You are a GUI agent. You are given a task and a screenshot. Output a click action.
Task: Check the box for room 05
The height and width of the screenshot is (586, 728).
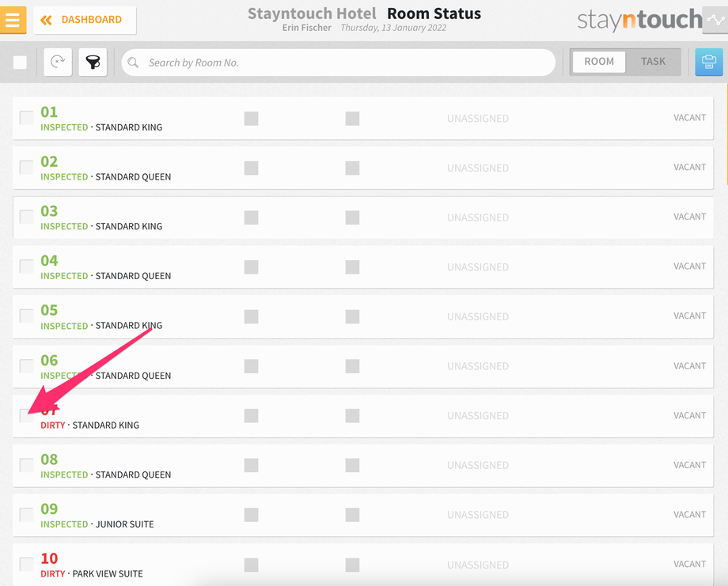click(x=26, y=316)
